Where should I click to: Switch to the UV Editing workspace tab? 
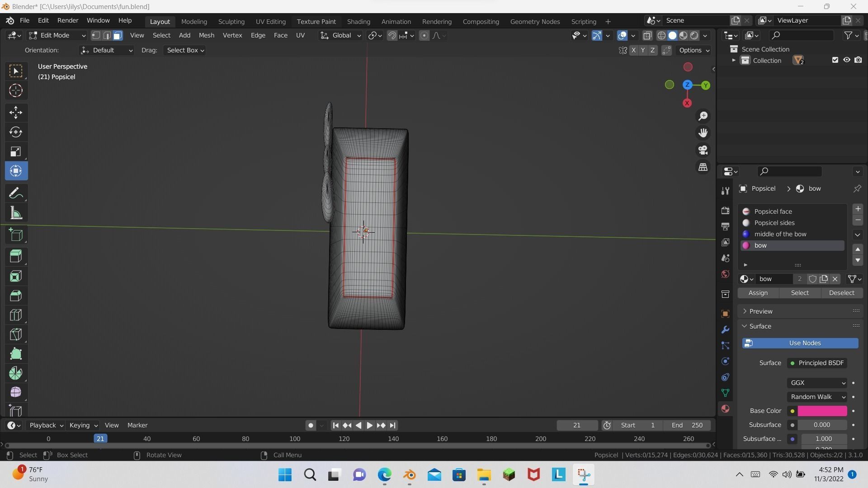click(x=270, y=21)
